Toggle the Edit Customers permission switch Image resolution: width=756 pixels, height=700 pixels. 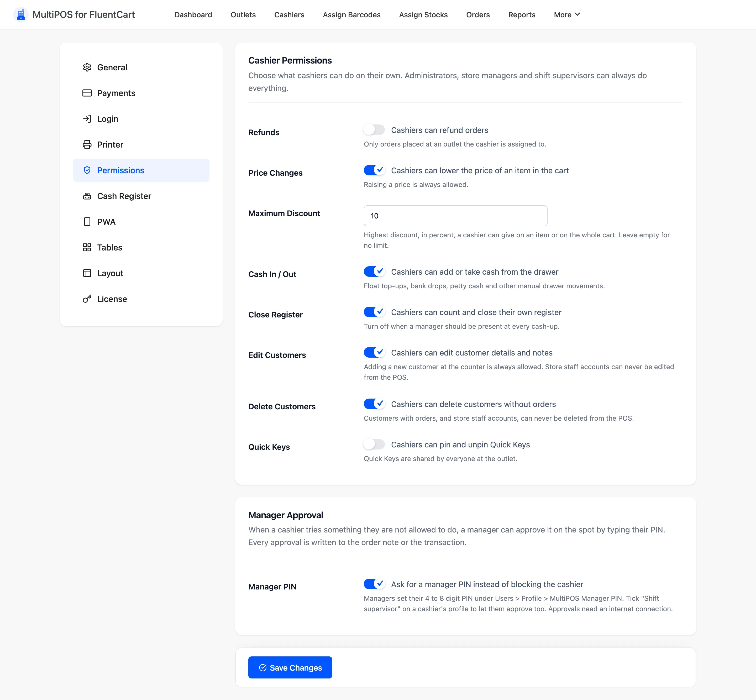click(x=374, y=353)
